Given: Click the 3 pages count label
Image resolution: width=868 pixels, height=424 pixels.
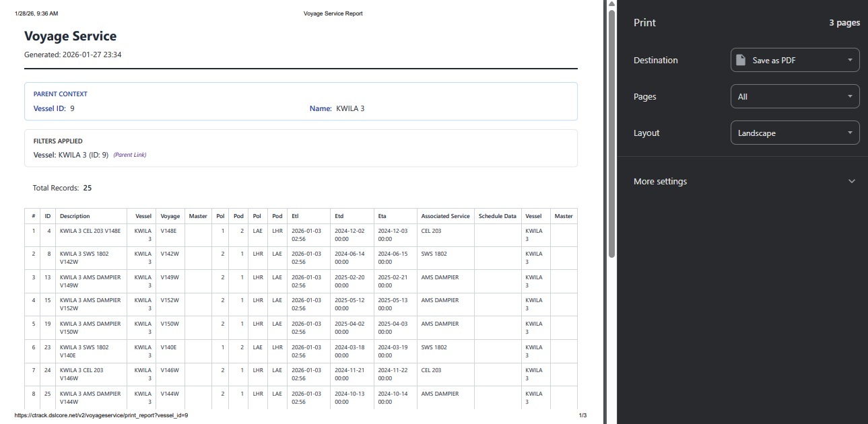Looking at the screenshot, I should [x=844, y=23].
